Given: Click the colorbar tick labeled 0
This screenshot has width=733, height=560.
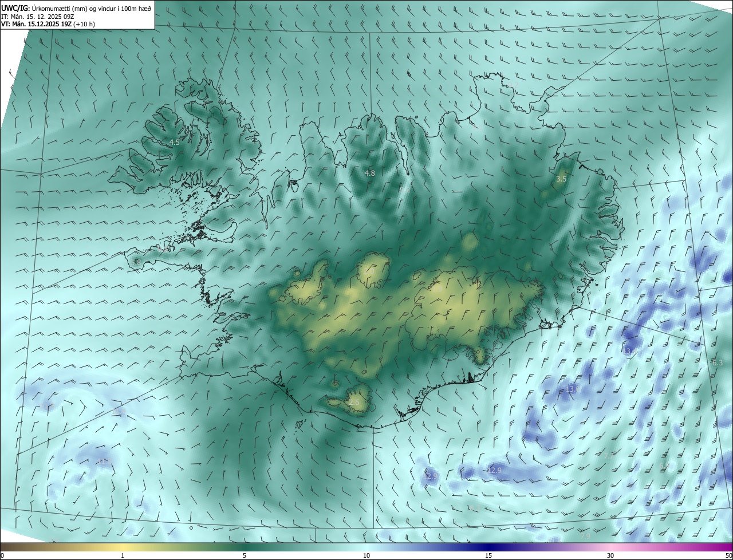Looking at the screenshot, I should point(2,555).
